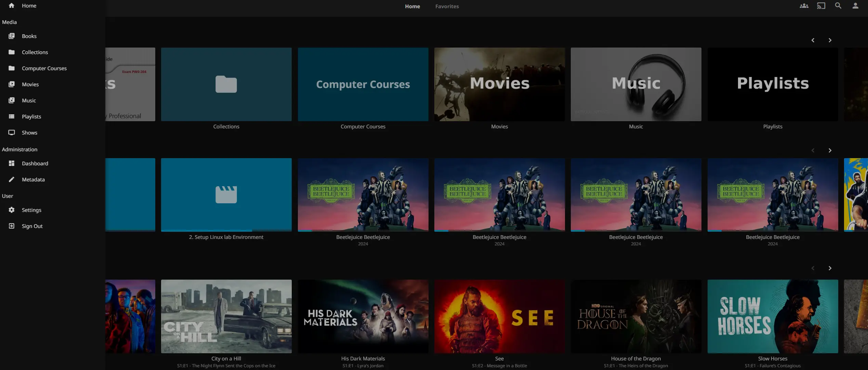Click the Setup Linux lab Environment progress bar
This screenshot has height=370, width=868.
tap(226, 230)
